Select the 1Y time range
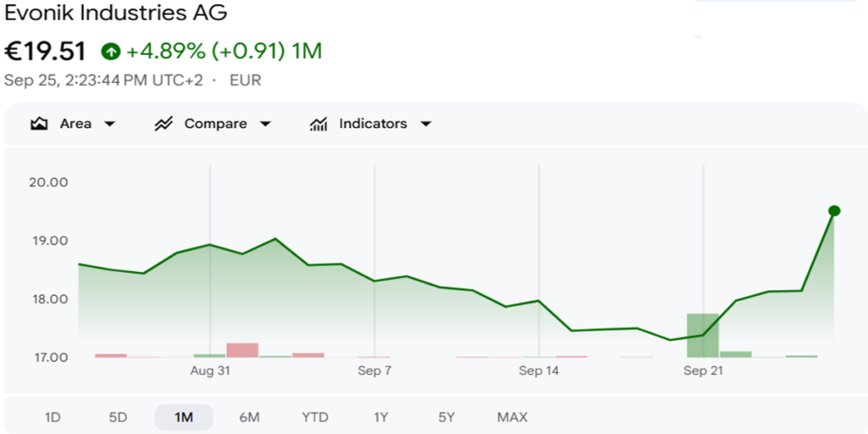This screenshot has height=434, width=868. tap(381, 417)
